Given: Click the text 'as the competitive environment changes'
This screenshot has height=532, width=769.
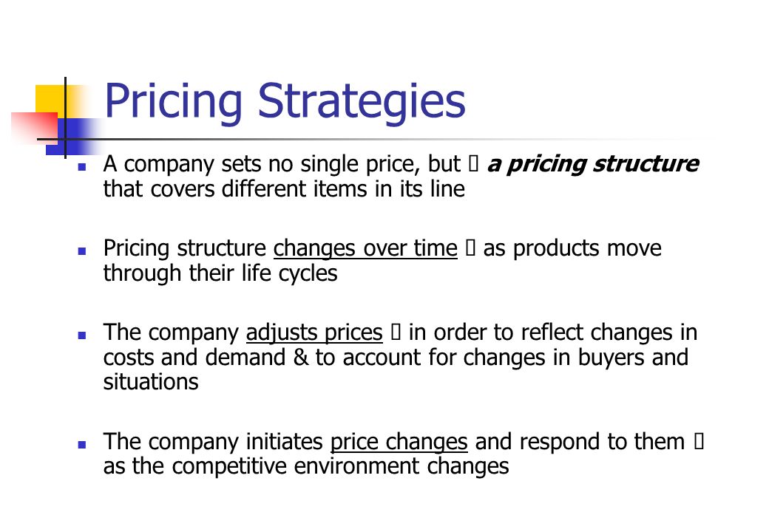Looking at the screenshot, I should [x=306, y=465].
